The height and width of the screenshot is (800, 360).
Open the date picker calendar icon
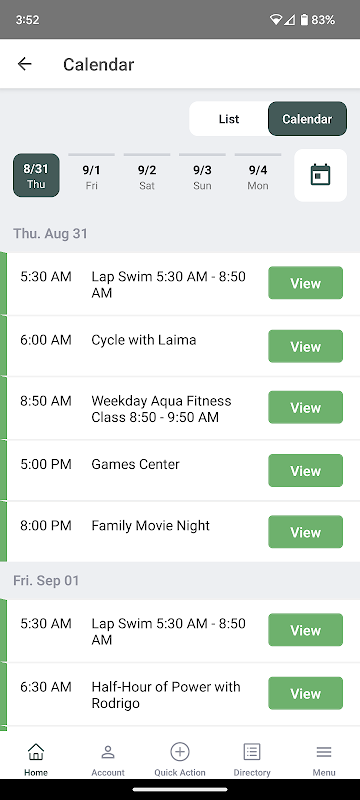coord(320,175)
